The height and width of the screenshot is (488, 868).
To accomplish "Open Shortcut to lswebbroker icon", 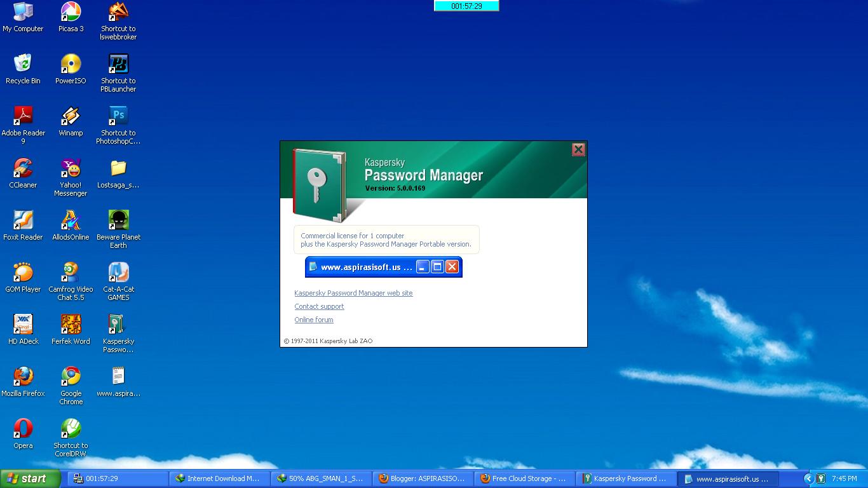I will click(118, 21).
